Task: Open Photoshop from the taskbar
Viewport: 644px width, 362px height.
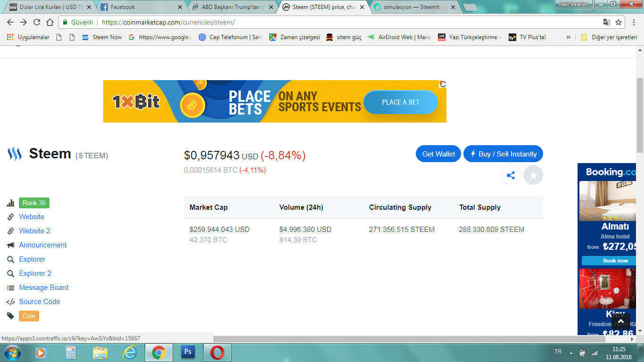Action: point(188,352)
